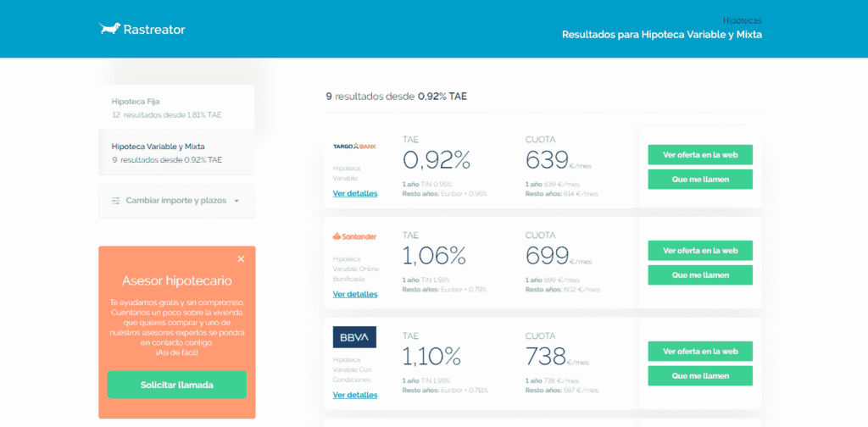Click Resultados para Hipoteca Variable y Mixta title
Screen dimensions: 868x427
(662, 35)
